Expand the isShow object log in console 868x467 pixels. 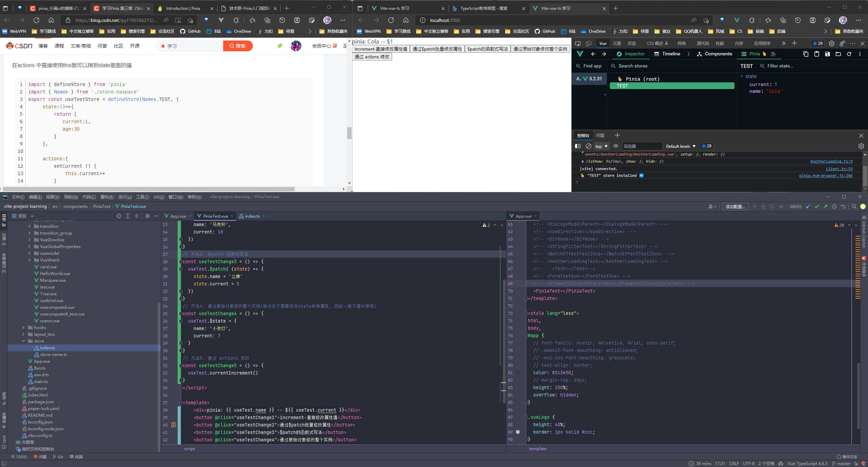[583, 162]
